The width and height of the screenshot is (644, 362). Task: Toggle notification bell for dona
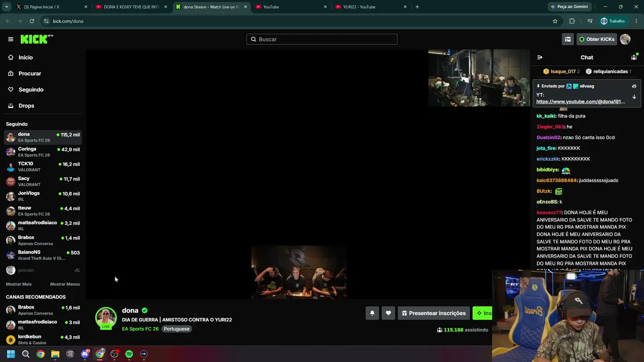(x=372, y=313)
